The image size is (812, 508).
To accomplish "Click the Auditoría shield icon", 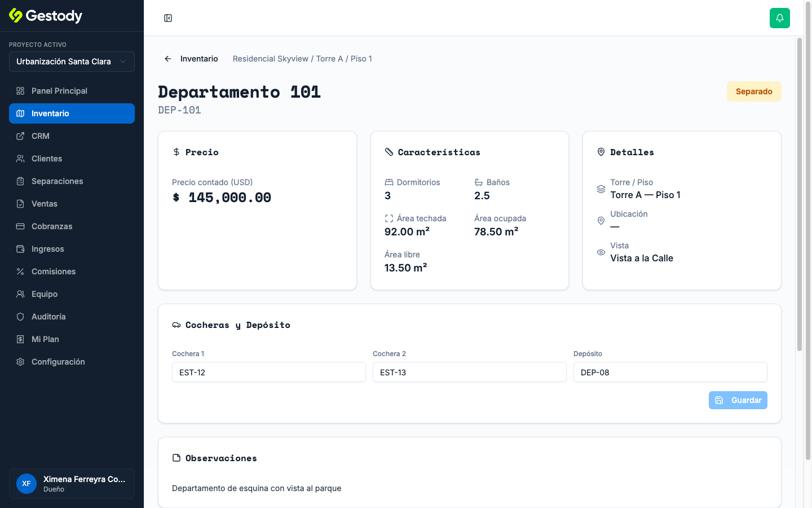I will (x=20, y=317).
